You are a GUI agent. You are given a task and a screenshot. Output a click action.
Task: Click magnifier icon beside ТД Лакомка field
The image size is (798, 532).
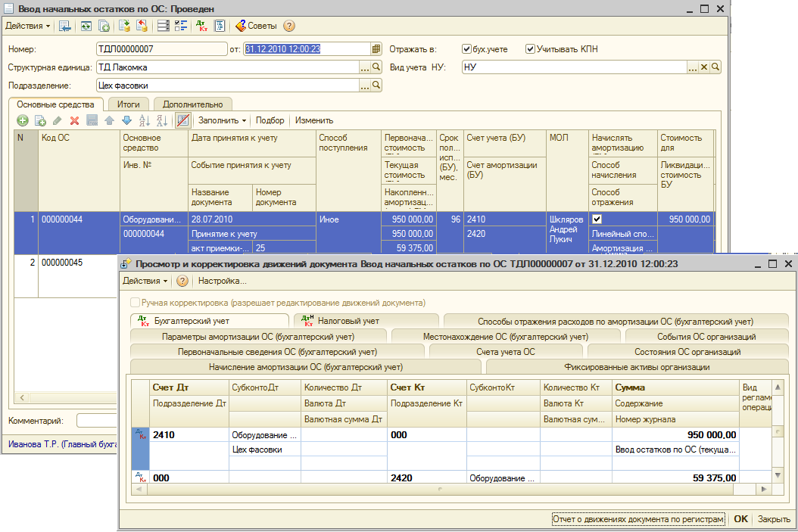pos(377,67)
